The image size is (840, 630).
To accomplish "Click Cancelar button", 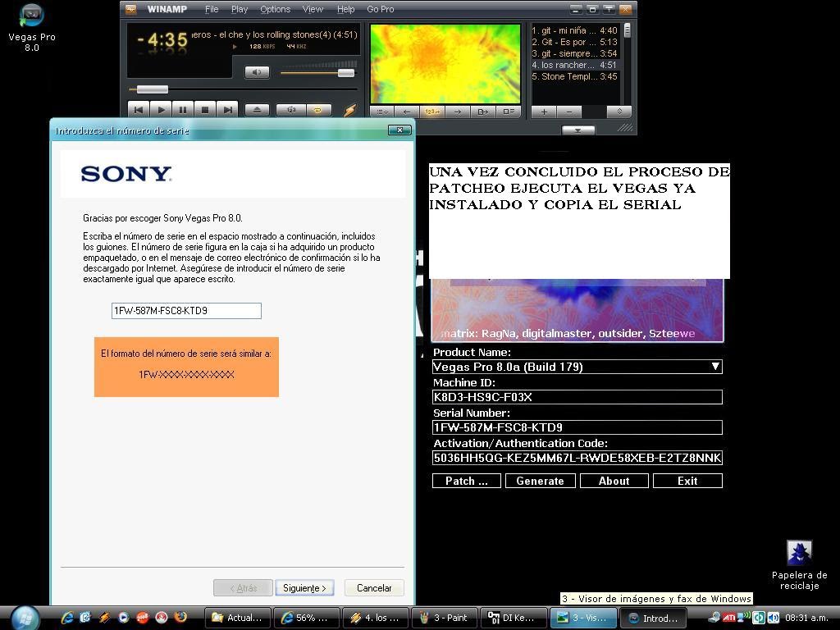I will click(374, 587).
